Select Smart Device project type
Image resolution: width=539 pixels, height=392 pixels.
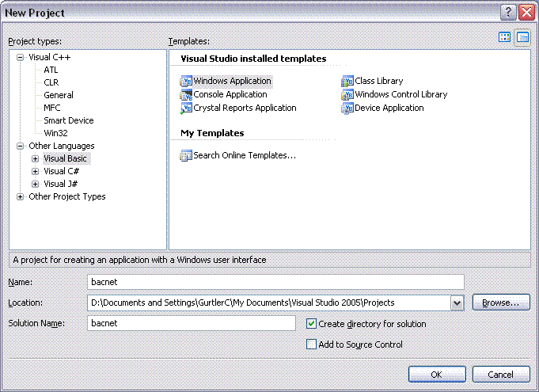click(x=69, y=120)
